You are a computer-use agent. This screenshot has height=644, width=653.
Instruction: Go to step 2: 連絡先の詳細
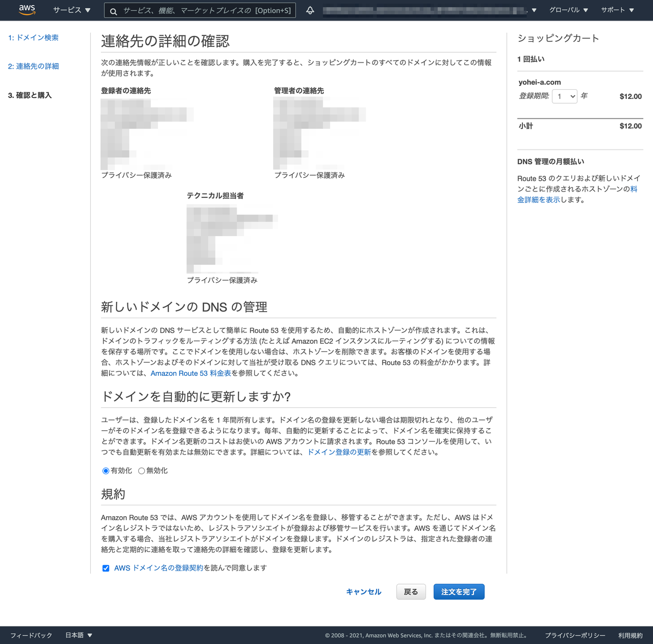click(33, 66)
